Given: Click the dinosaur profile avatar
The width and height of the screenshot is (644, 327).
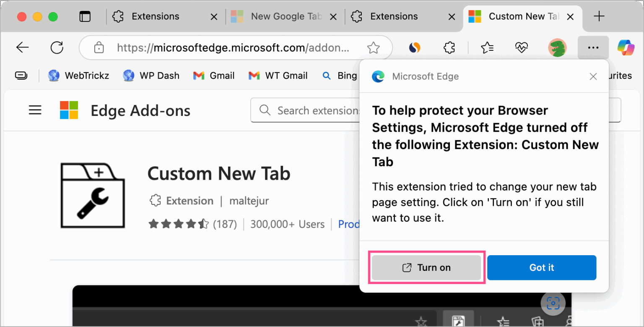Looking at the screenshot, I should point(557,47).
